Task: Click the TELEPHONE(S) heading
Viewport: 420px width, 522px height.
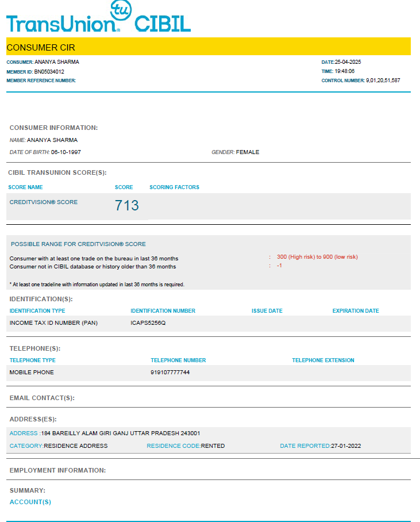Action: 35,348
